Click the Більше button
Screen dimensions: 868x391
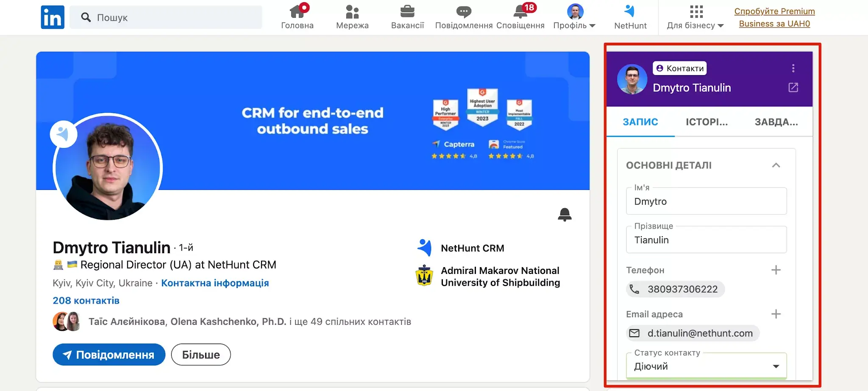click(201, 355)
